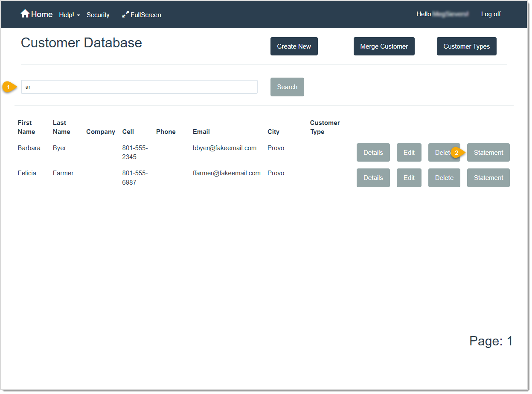Click the Create New button
The height and width of the screenshot is (394, 532).
(294, 46)
